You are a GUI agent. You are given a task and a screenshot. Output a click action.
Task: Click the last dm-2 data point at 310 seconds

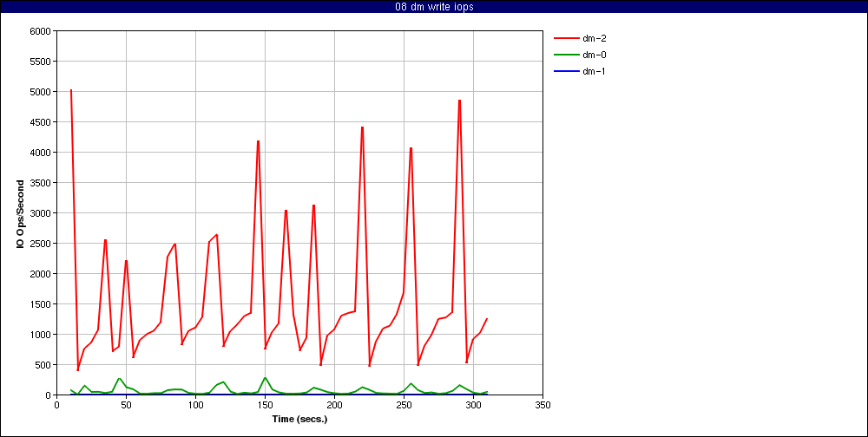(x=487, y=318)
